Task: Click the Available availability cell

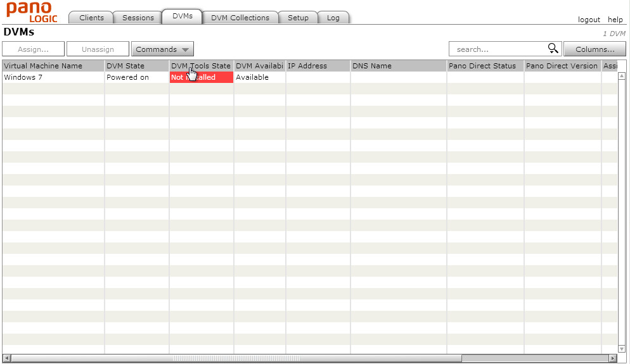Action: click(x=260, y=77)
